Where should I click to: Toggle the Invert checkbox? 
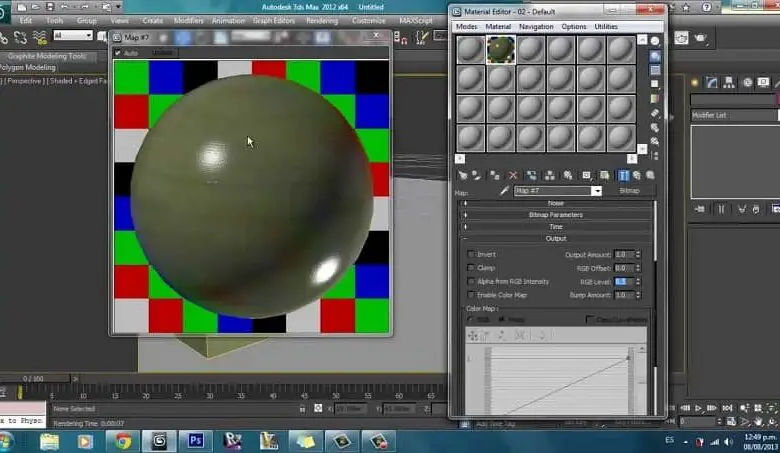pos(471,254)
